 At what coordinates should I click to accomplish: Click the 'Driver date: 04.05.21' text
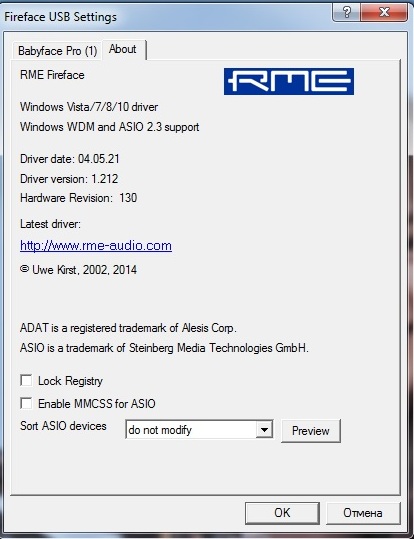pos(70,159)
